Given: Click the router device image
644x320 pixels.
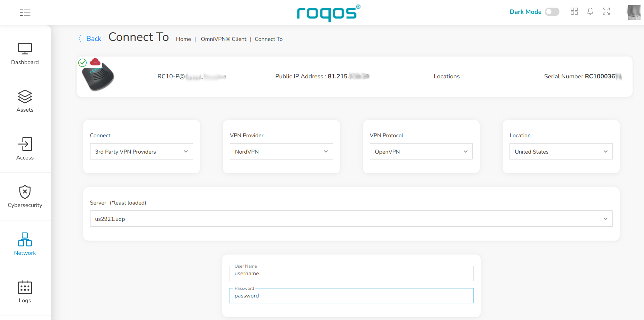Looking at the screenshot, I should [98, 78].
